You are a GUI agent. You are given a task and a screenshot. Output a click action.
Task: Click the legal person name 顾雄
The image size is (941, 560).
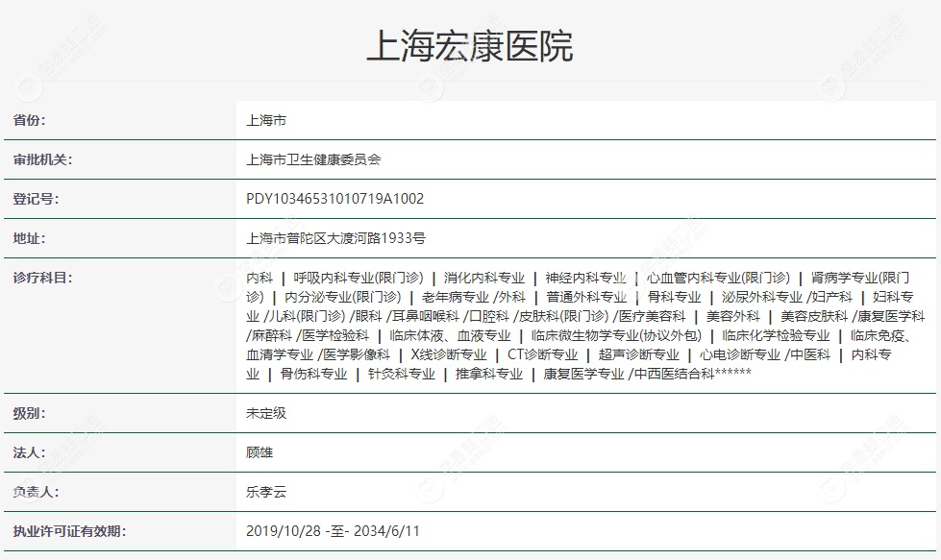coord(260,452)
